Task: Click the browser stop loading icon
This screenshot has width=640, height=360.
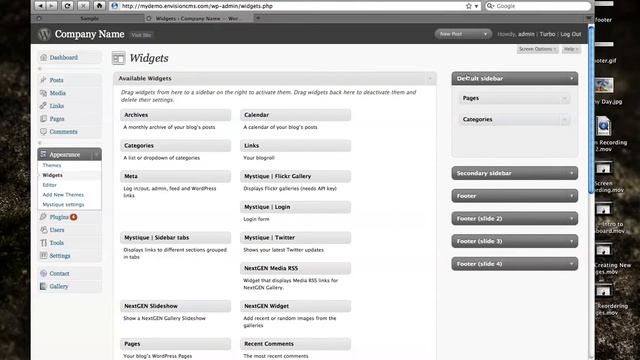Action: pyautogui.click(x=83, y=6)
